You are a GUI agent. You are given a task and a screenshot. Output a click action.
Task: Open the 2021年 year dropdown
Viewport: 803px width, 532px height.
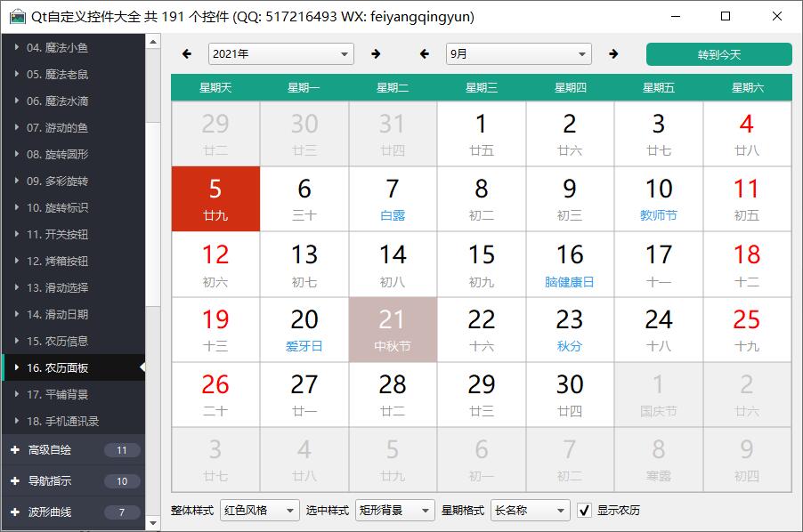pos(280,54)
